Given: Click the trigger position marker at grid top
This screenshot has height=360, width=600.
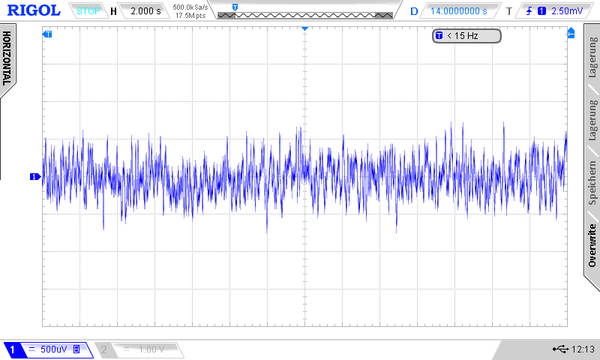Looking at the screenshot, I should tap(305, 29).
